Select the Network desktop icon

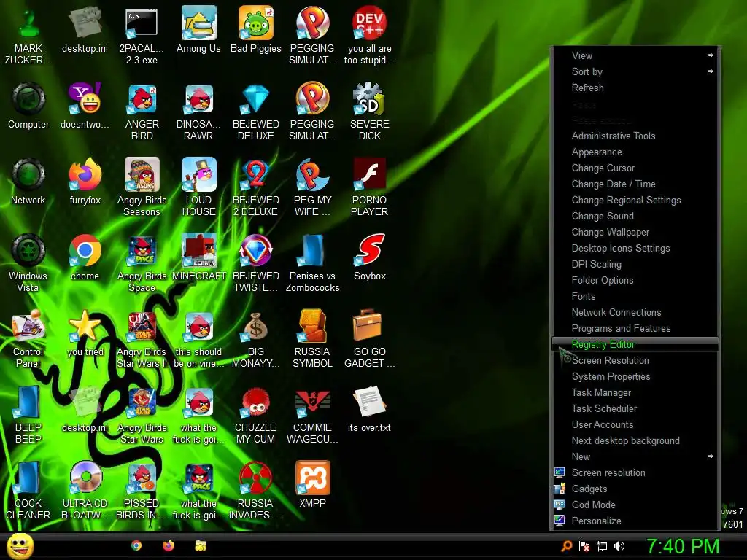click(28, 182)
